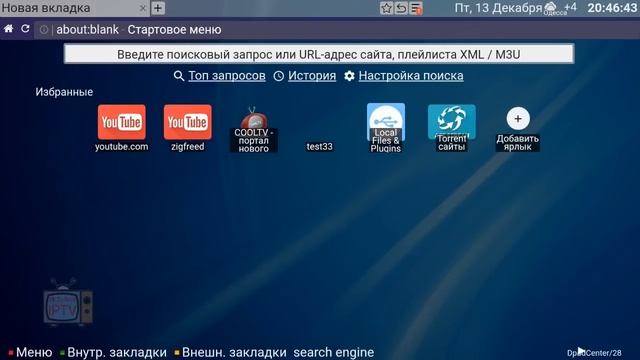This screenshot has height=360, width=640.
Task: Focus the search query or URL field
Action: coord(319,54)
